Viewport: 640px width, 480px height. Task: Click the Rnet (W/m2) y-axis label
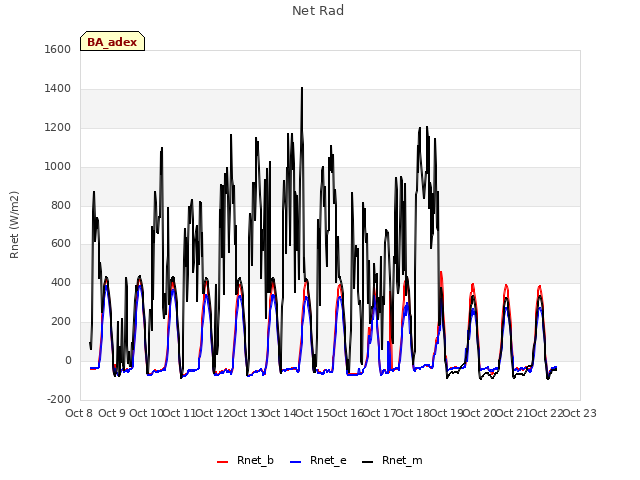[x=14, y=225]
